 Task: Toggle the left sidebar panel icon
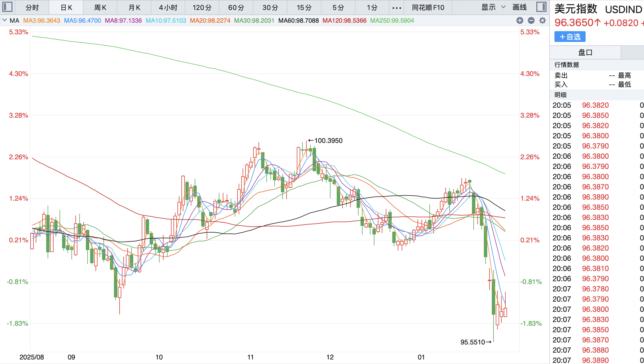7,7
